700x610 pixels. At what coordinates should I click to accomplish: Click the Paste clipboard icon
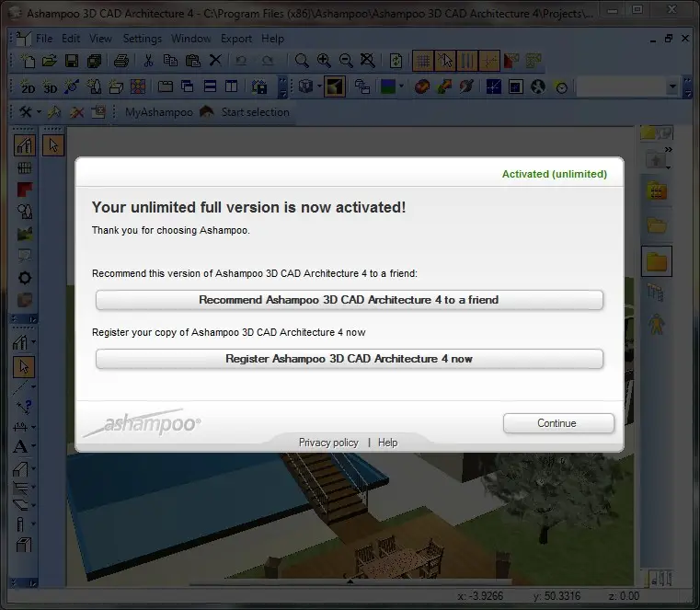(x=193, y=61)
